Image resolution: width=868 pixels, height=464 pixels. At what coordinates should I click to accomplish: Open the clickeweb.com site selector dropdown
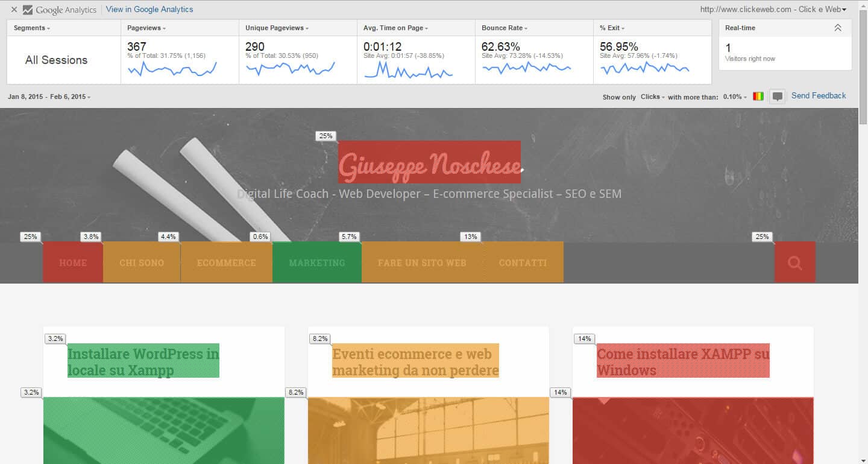click(773, 10)
